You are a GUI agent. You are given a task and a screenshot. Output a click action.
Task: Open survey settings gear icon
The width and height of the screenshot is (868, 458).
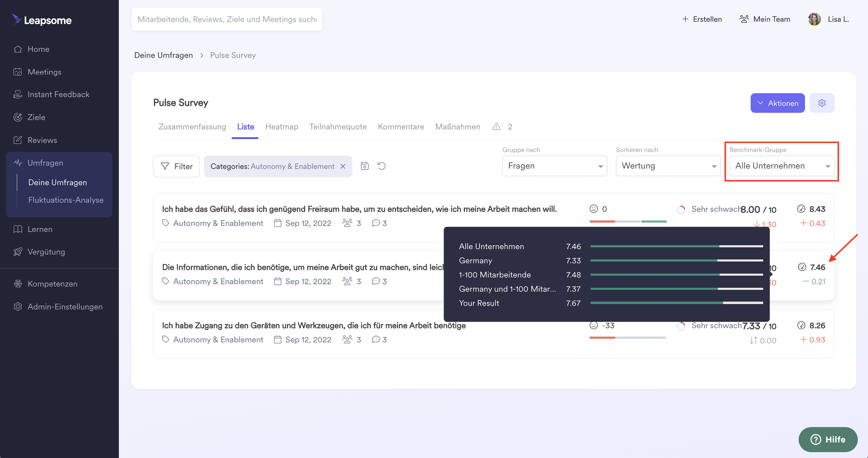822,103
